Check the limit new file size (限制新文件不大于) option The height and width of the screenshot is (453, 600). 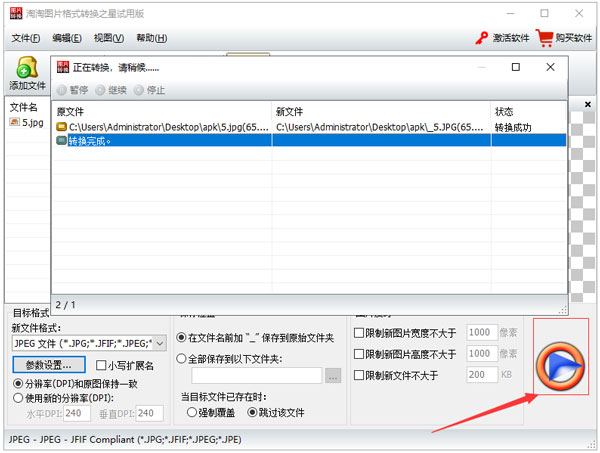360,375
